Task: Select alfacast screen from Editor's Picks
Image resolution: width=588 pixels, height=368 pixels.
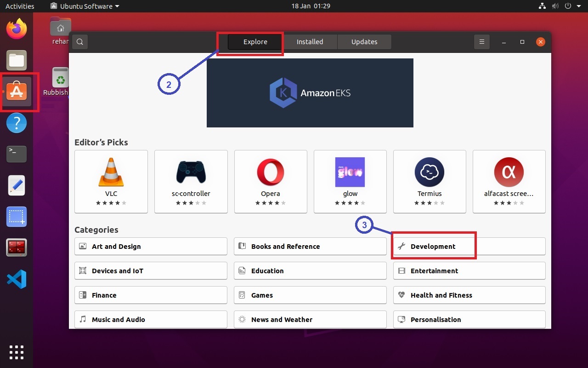Action: (509, 181)
